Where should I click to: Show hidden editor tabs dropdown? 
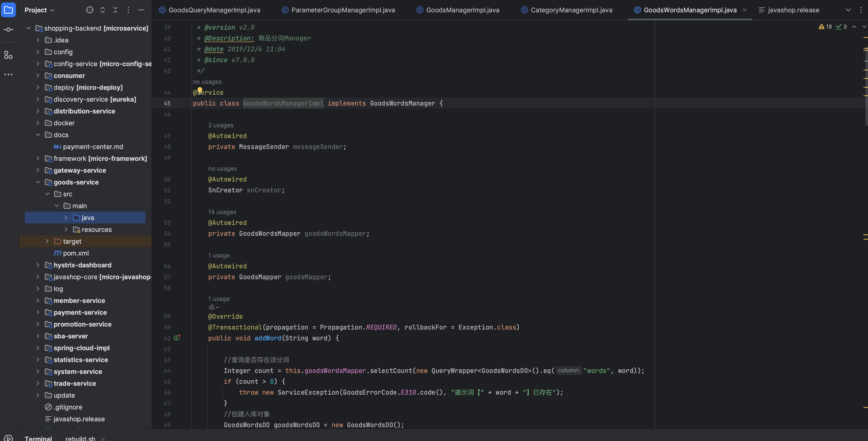point(848,10)
